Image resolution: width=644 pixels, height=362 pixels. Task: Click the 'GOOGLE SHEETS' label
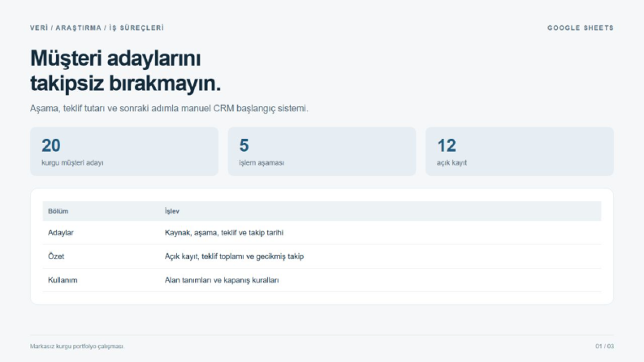tap(581, 28)
